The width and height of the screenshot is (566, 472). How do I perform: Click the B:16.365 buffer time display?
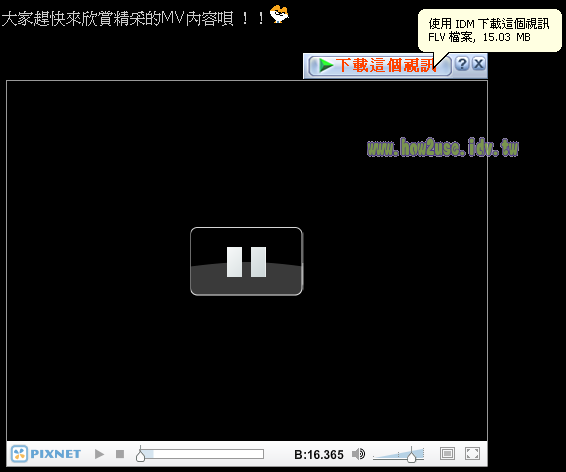click(319, 455)
